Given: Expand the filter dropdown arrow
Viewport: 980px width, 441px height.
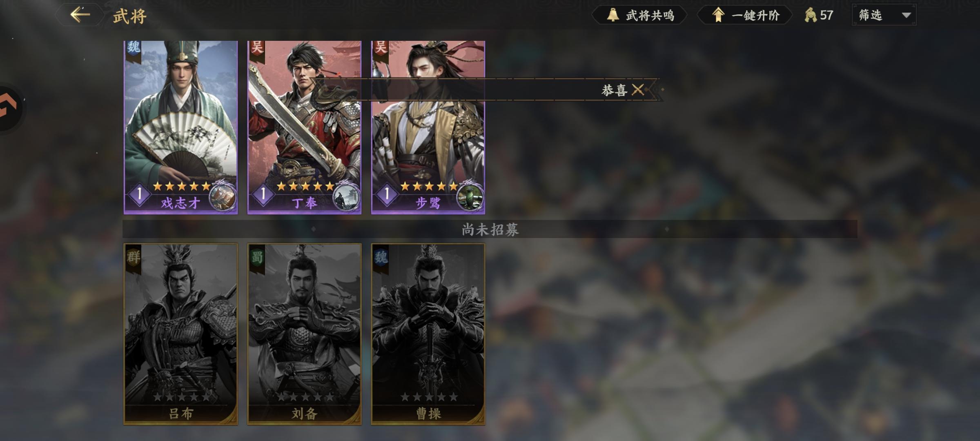Looking at the screenshot, I should click(906, 16).
